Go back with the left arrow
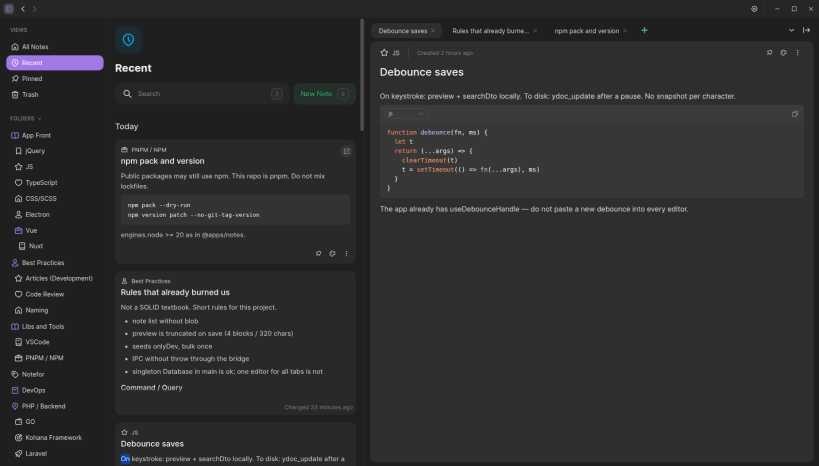The image size is (819, 466). 23,9
